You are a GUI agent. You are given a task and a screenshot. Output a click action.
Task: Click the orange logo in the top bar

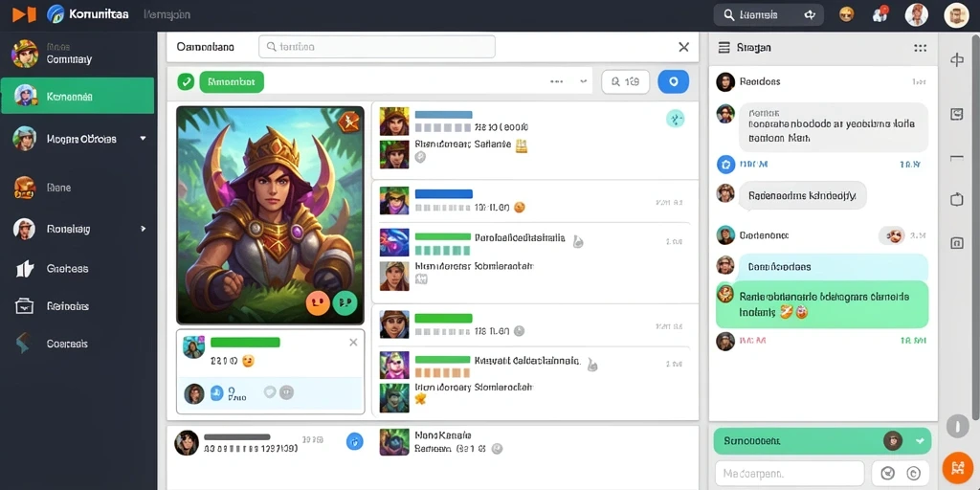[24, 13]
